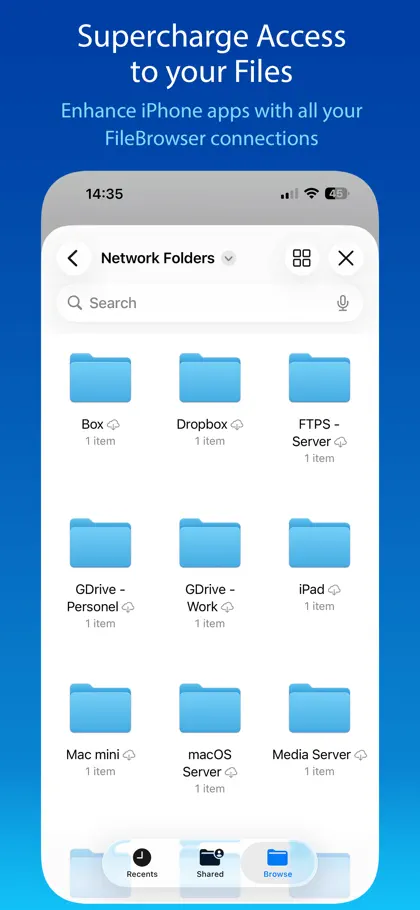420x910 pixels.
Task: Tap cloud download icon beside iPad
Action: click(334, 590)
